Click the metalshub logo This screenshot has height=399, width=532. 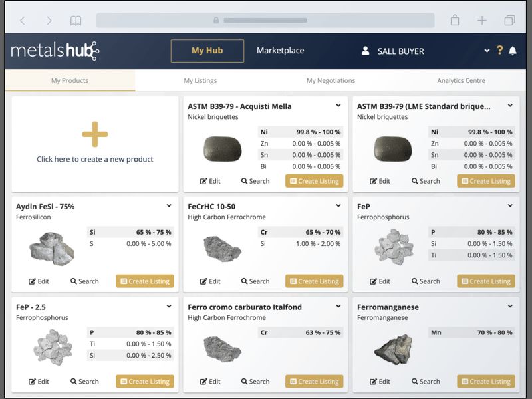point(55,51)
